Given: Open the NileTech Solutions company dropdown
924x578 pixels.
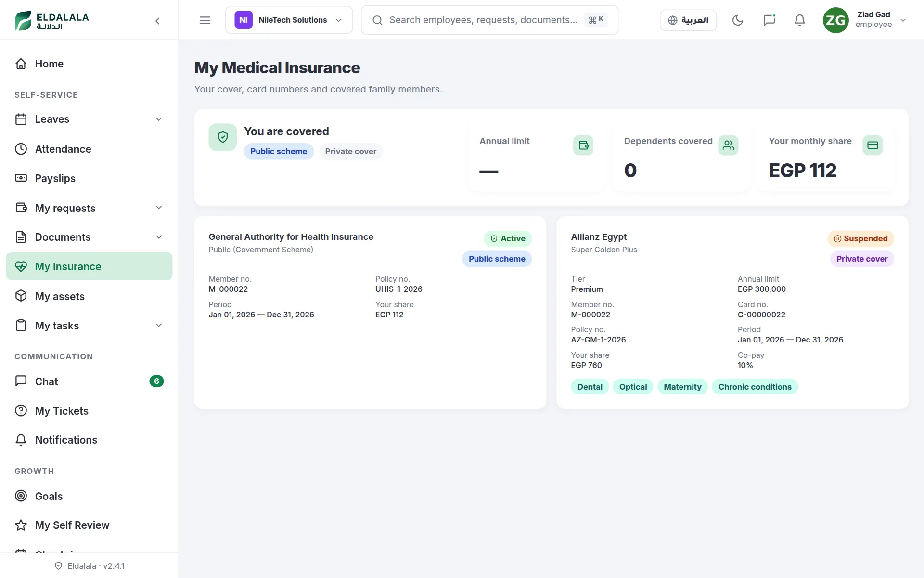Looking at the screenshot, I should coord(289,20).
